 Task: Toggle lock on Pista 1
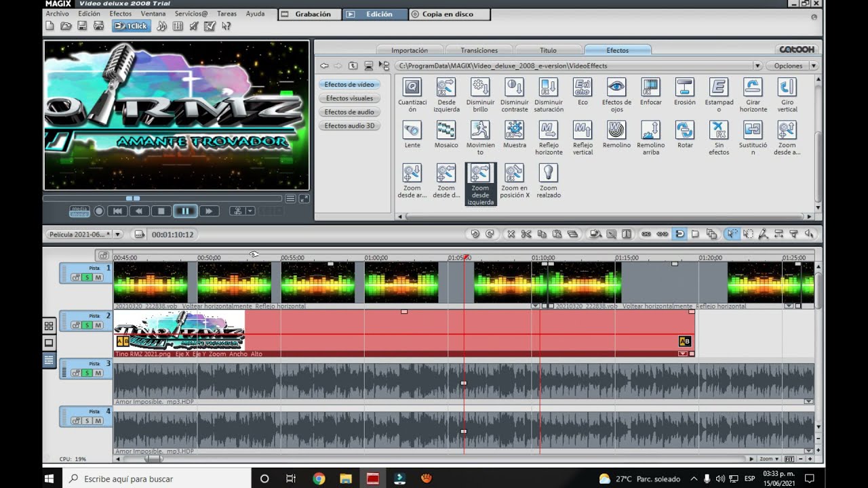(x=76, y=277)
